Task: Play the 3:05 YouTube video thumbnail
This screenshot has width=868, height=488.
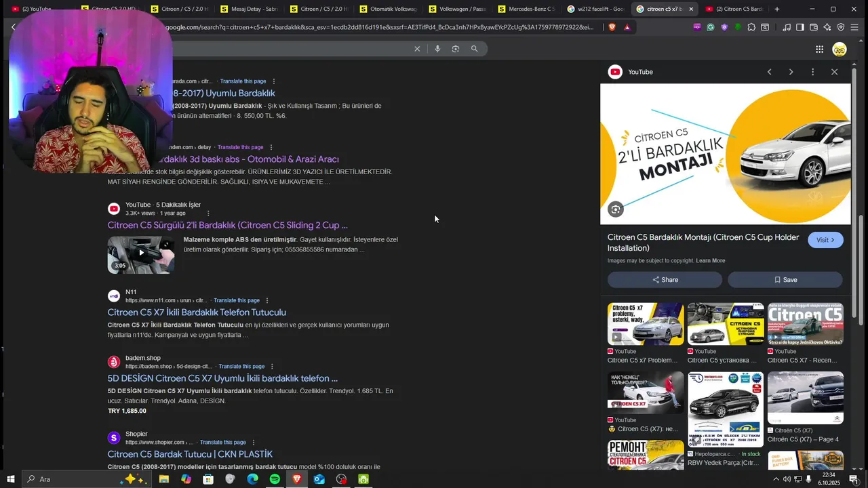Action: (x=141, y=255)
